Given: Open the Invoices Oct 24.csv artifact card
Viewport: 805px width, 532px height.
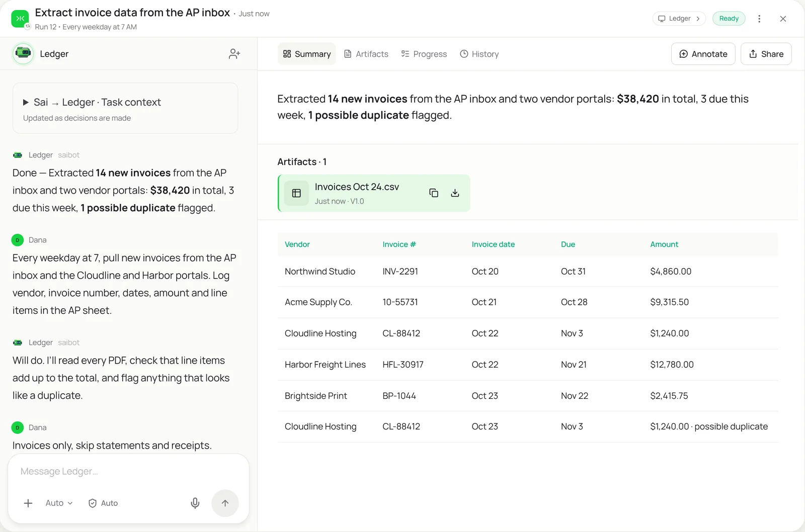Looking at the screenshot, I should 374,193.
